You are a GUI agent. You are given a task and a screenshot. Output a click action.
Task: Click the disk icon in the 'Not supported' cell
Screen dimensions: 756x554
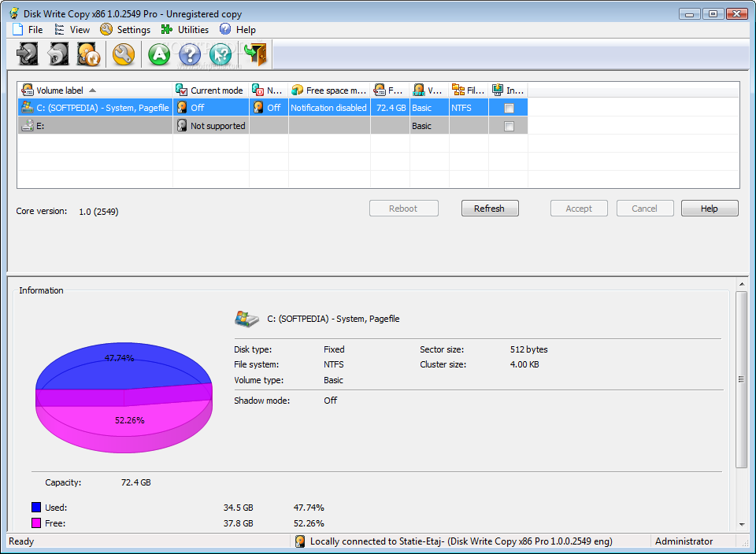(182, 126)
